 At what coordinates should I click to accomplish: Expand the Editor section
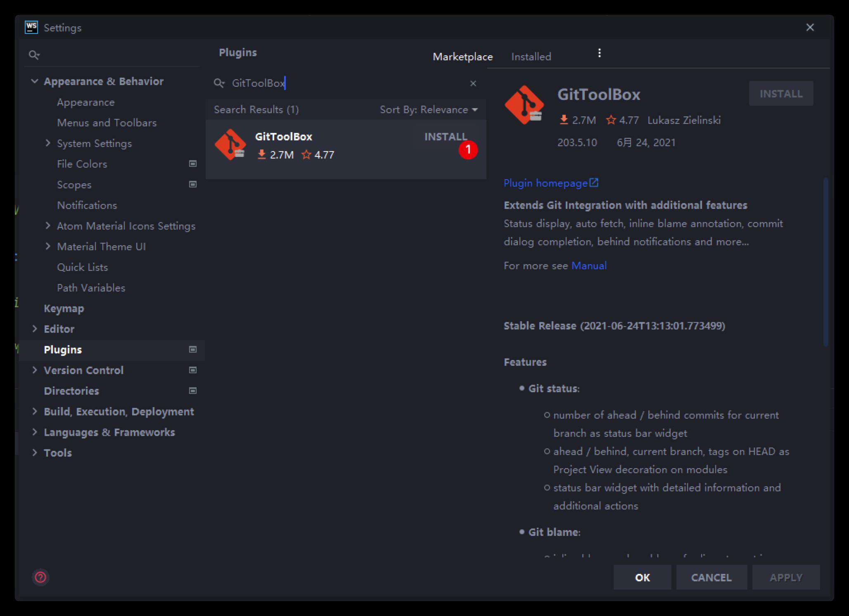pos(35,329)
